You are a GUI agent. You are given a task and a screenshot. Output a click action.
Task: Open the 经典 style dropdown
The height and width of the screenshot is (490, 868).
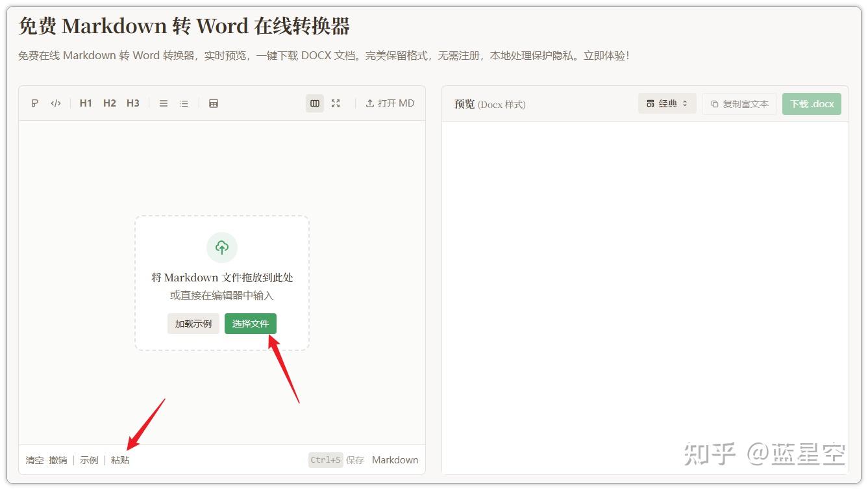pyautogui.click(x=667, y=103)
